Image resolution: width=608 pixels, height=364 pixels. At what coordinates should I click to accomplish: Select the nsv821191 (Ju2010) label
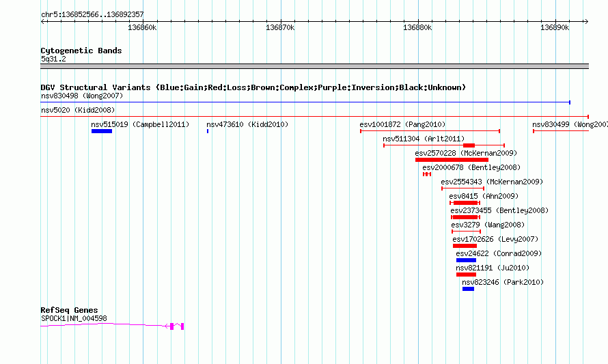493,268
